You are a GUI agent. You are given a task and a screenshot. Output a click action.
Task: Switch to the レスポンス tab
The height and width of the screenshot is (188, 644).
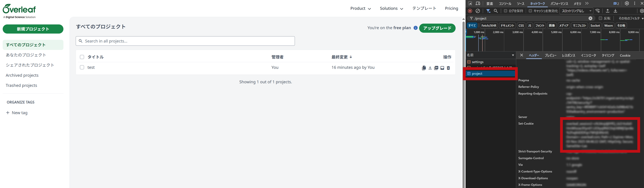pyautogui.click(x=568, y=55)
